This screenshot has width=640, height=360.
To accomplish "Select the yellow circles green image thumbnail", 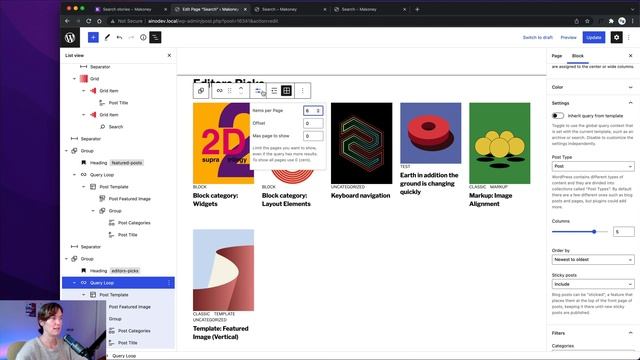I will coord(500,143).
